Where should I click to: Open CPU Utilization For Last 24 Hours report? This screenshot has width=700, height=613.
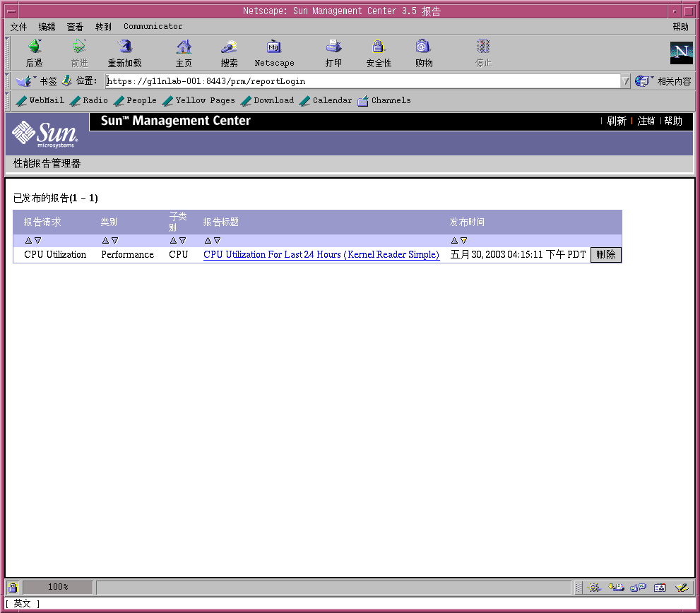[x=321, y=254]
